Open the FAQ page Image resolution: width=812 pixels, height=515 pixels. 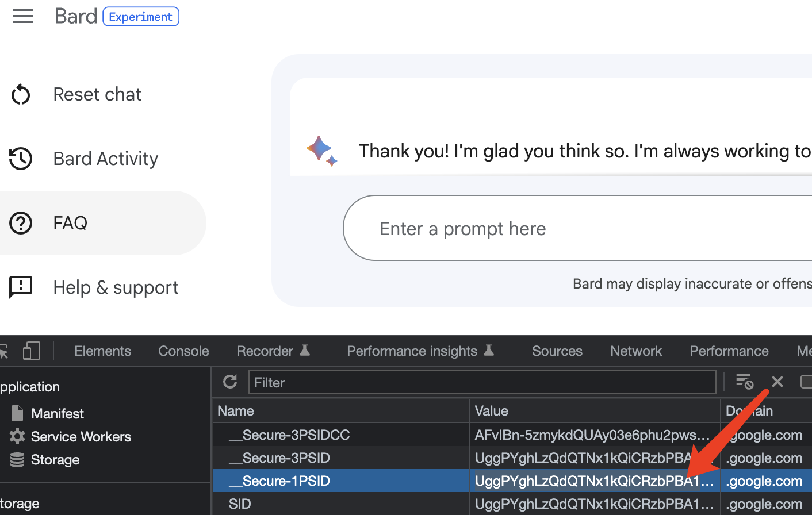[x=103, y=223]
